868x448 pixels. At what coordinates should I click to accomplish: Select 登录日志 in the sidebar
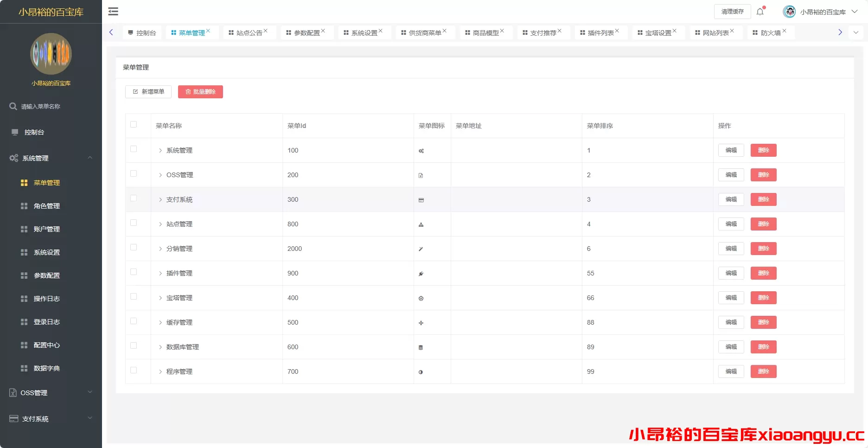46,321
